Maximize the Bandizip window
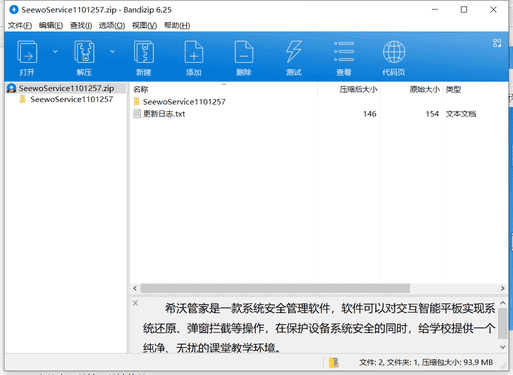The image size is (513, 375). tap(464, 10)
